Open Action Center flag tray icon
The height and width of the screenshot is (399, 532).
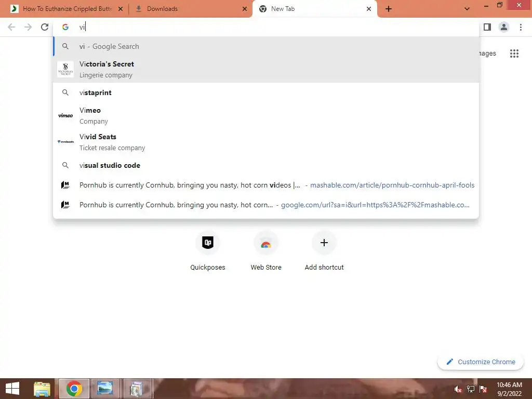[483, 389]
